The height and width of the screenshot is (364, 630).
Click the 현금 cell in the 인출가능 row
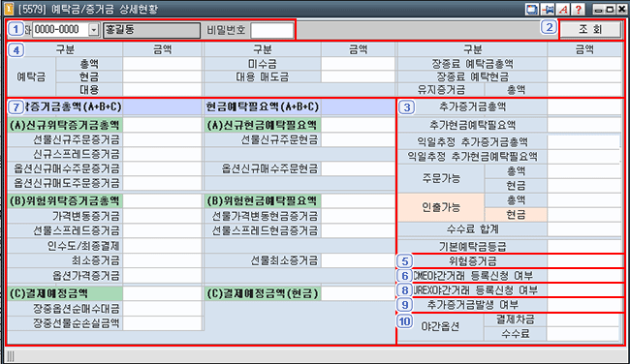point(516,214)
